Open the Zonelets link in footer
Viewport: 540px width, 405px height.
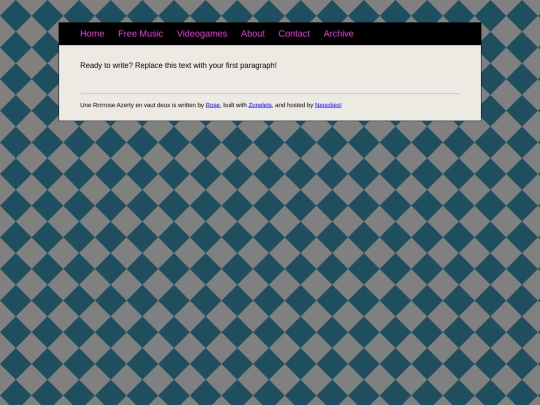(260, 105)
